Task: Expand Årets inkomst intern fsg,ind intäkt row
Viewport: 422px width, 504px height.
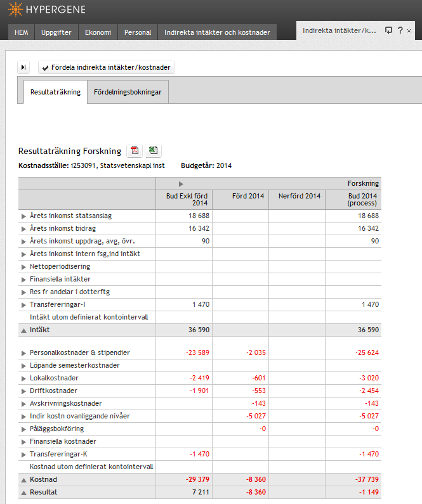Action: pyautogui.click(x=23, y=254)
